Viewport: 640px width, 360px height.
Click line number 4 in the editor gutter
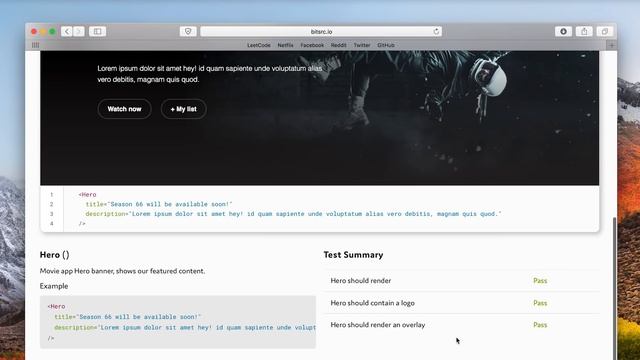pos(51,224)
